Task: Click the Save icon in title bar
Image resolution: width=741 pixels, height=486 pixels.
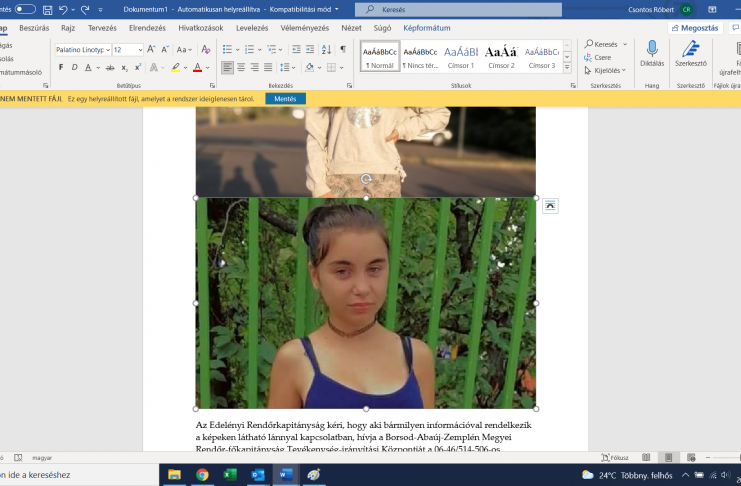Action: tap(47, 9)
